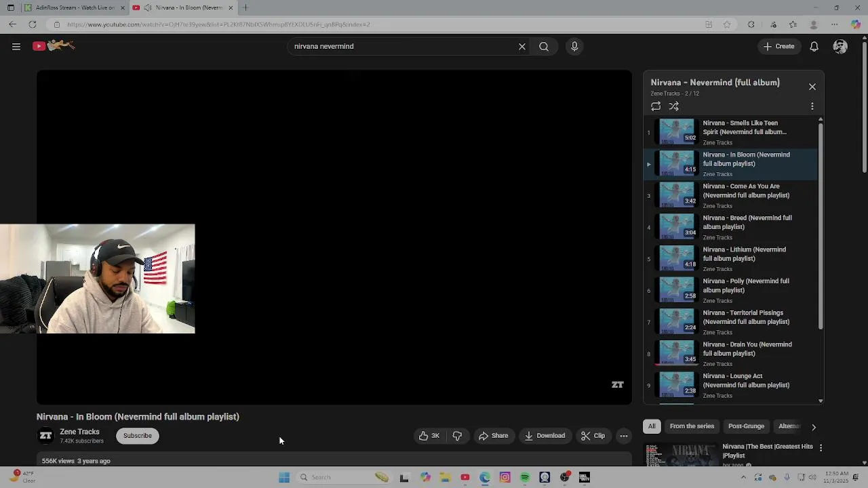Open Spotify from taskbar

click(524, 477)
